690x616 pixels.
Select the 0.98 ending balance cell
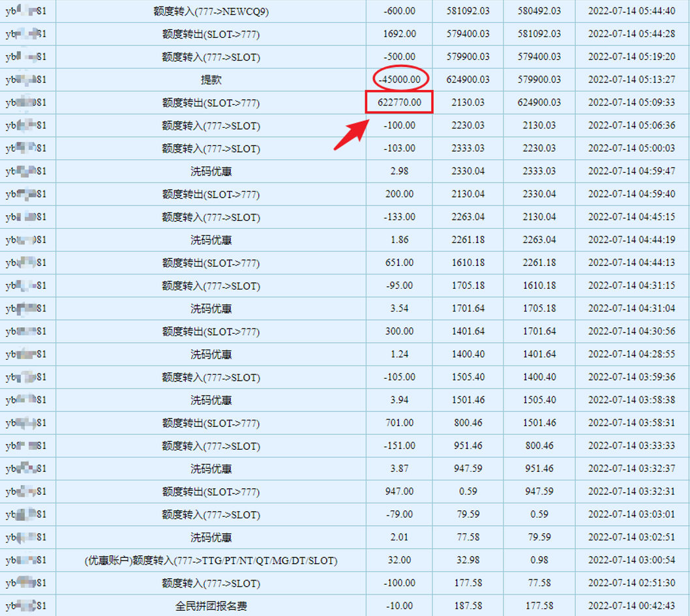[539, 561]
